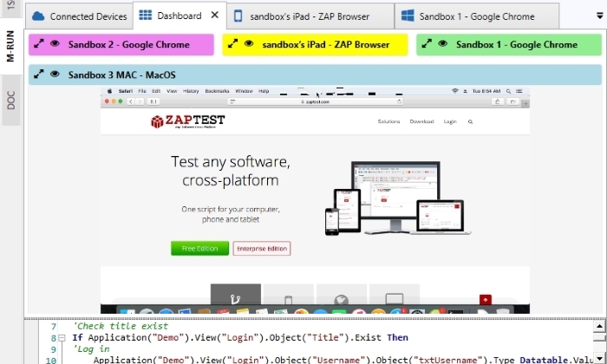The height and width of the screenshot is (364, 607).
Task: Expand the Sandbox 3 MAC - MacOS panel
Action: [38, 75]
